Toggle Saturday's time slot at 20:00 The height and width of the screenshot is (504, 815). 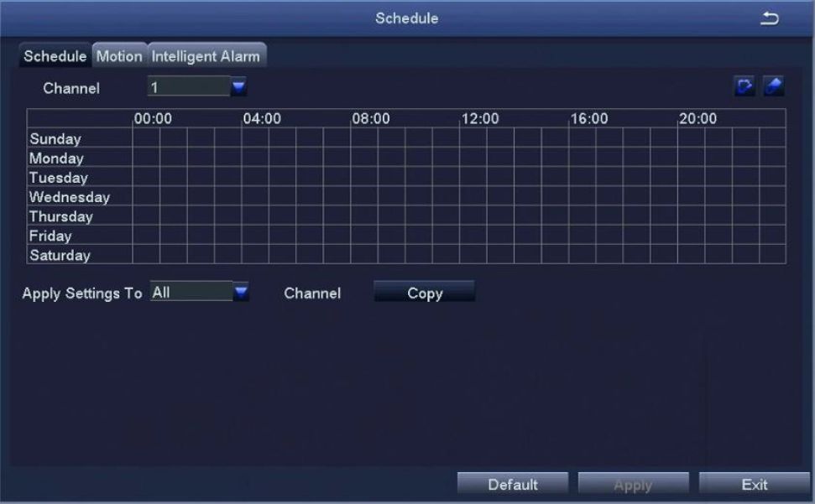pyautogui.click(x=692, y=255)
